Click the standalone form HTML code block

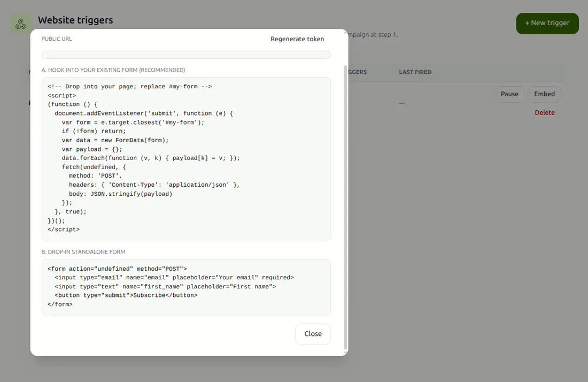[186, 287]
